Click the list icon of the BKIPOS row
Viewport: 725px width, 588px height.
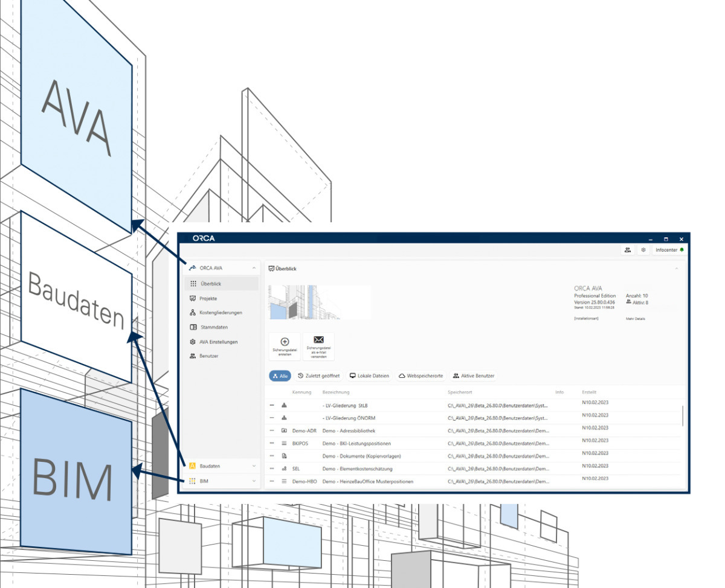click(x=284, y=443)
